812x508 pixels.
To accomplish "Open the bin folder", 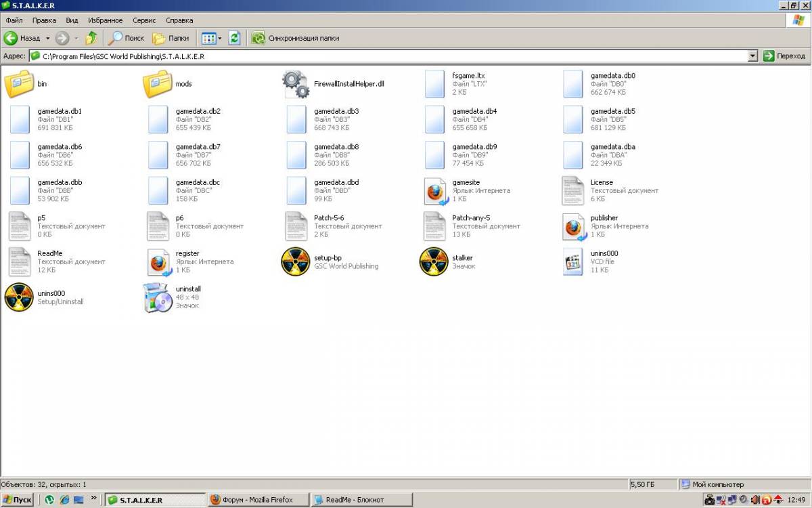I will [x=19, y=84].
